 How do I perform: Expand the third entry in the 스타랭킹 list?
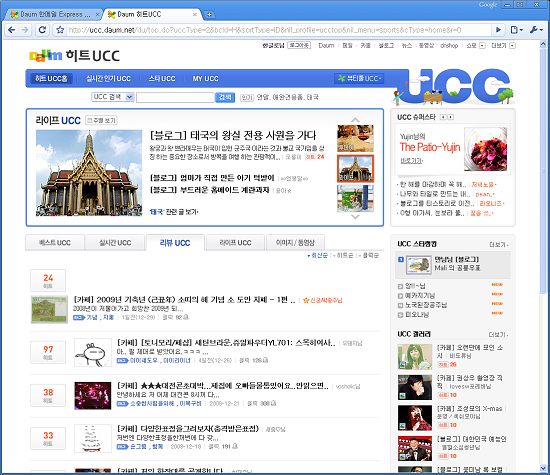(400, 296)
